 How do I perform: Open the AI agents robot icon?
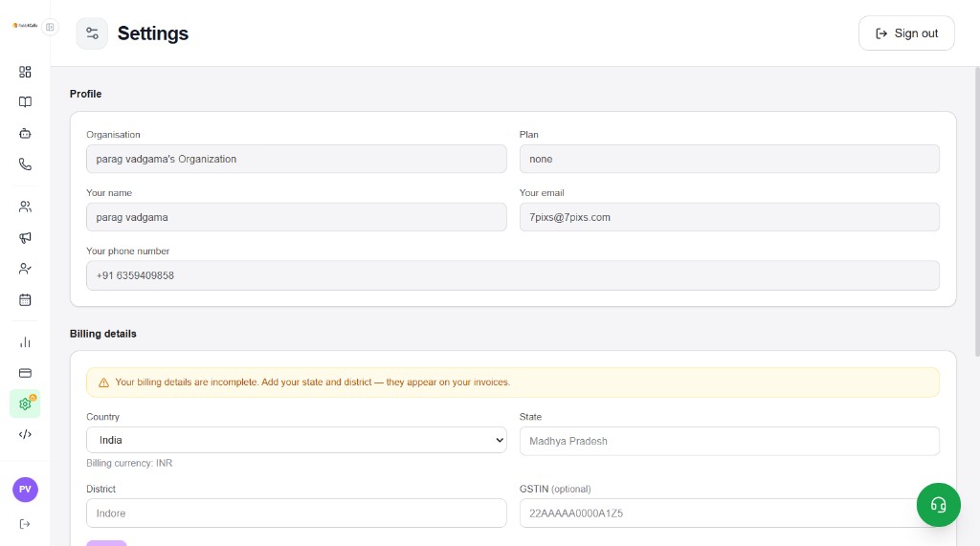point(25,133)
